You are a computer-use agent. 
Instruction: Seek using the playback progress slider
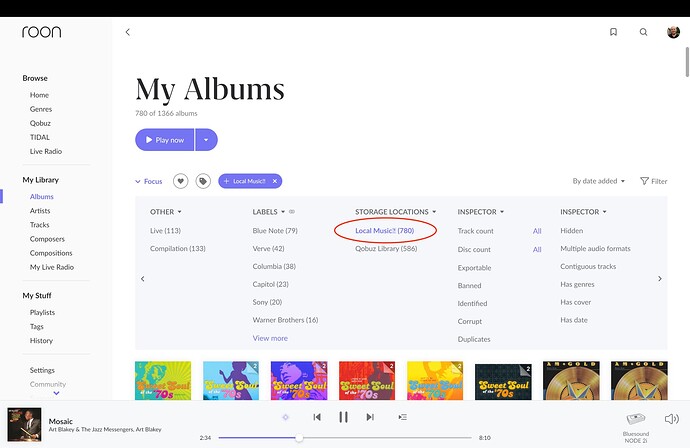tap(345, 437)
